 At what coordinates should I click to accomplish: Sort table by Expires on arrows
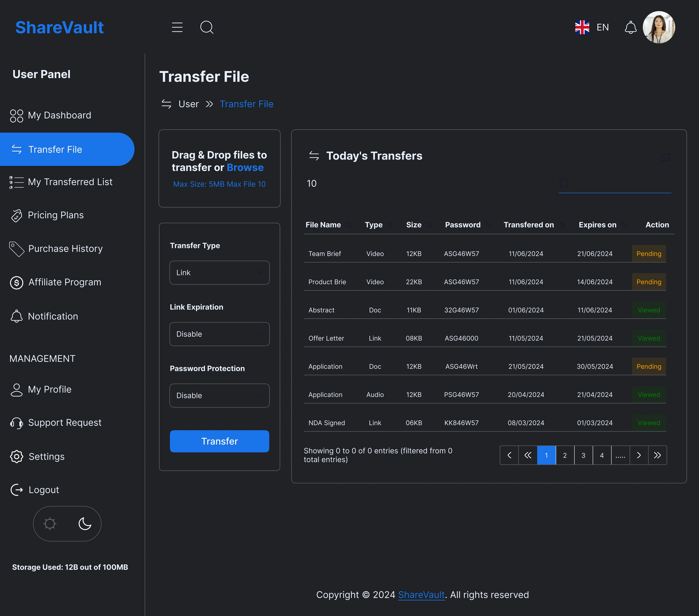click(x=624, y=225)
